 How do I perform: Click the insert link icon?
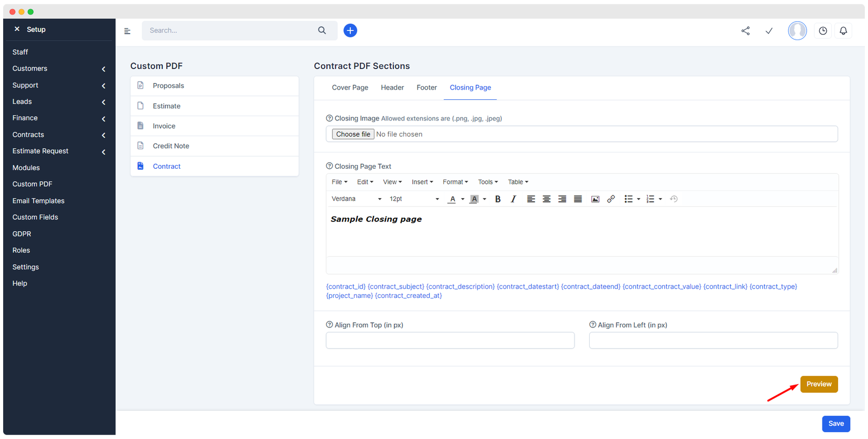pos(611,199)
